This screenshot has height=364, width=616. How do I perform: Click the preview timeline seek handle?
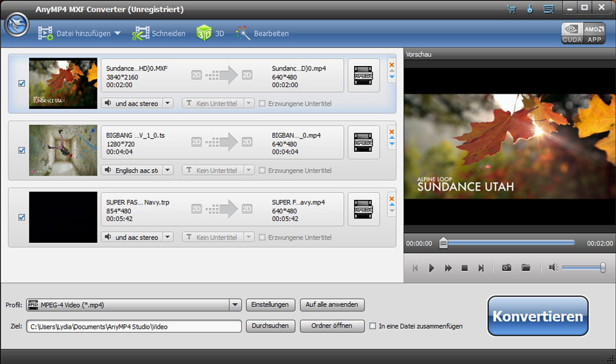443,243
